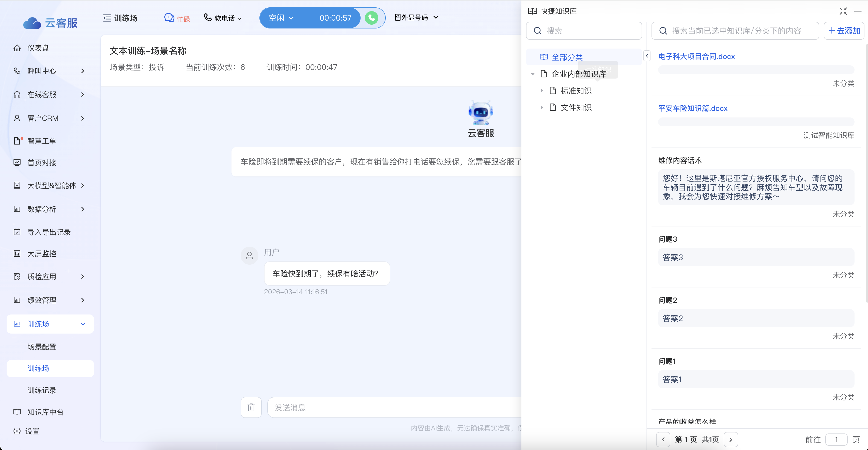Expand the 标准知识 tree node

coord(541,91)
